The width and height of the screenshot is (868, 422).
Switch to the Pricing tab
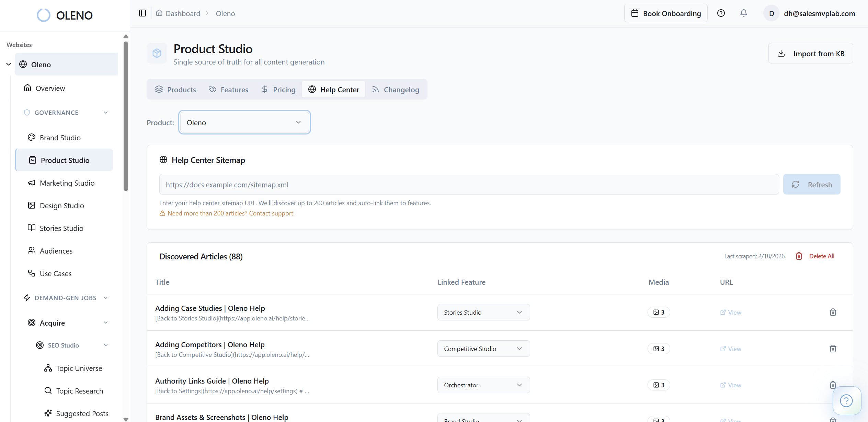278,90
